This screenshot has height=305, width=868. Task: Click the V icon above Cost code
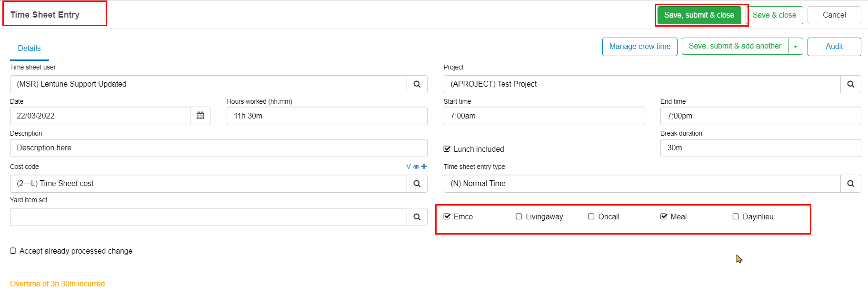(409, 167)
